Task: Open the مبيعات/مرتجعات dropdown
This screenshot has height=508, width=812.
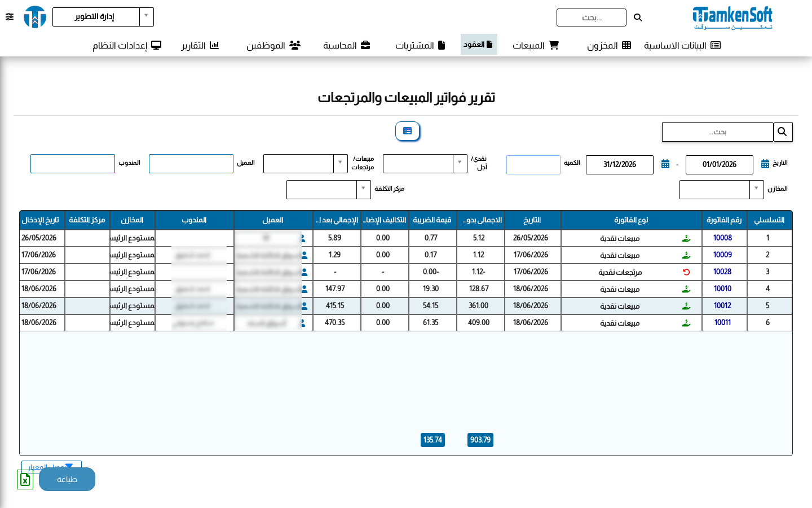Action: pyautogui.click(x=306, y=164)
